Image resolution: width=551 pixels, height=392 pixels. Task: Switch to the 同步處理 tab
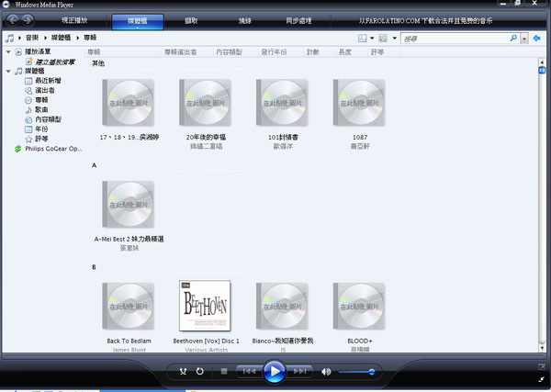(x=298, y=21)
